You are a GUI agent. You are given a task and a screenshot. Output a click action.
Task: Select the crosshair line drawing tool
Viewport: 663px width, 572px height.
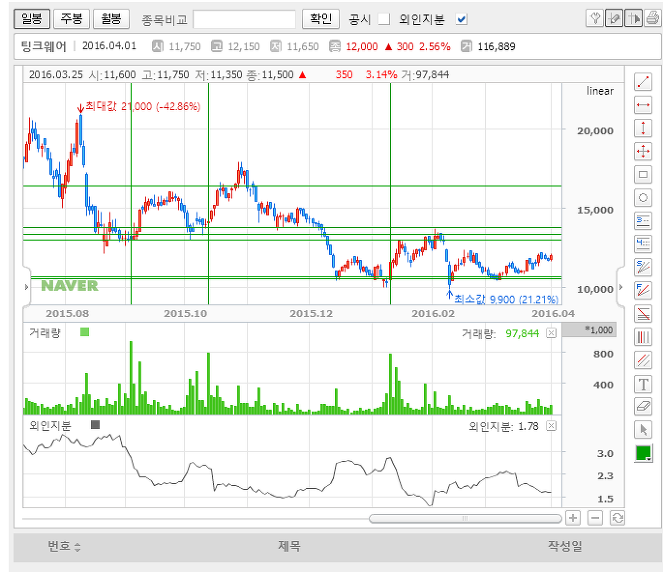(643, 151)
